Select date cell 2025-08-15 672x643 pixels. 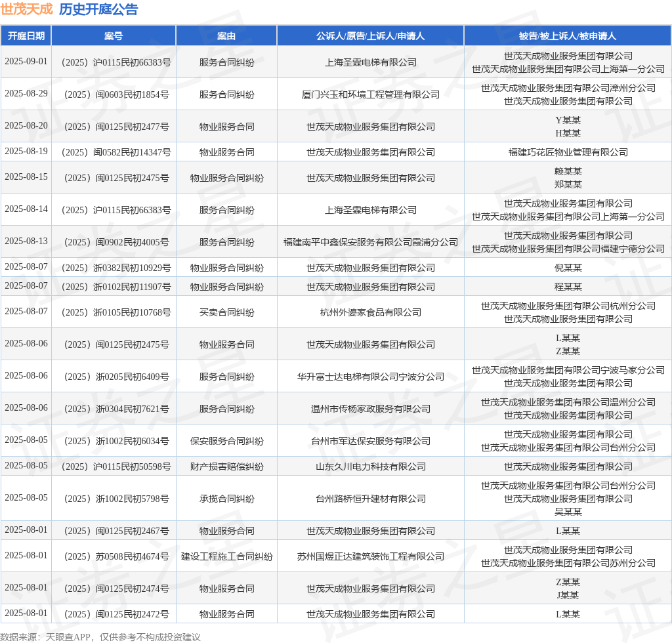tap(26, 177)
